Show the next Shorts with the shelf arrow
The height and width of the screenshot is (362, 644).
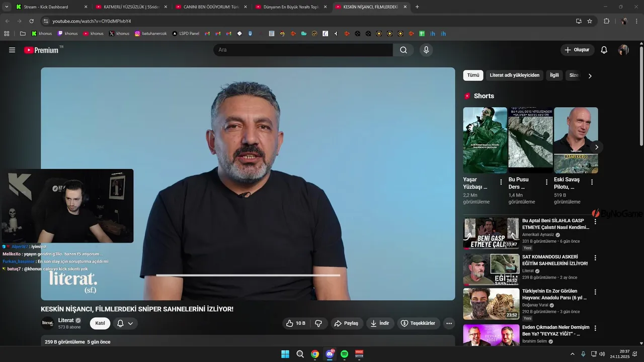[x=597, y=147]
